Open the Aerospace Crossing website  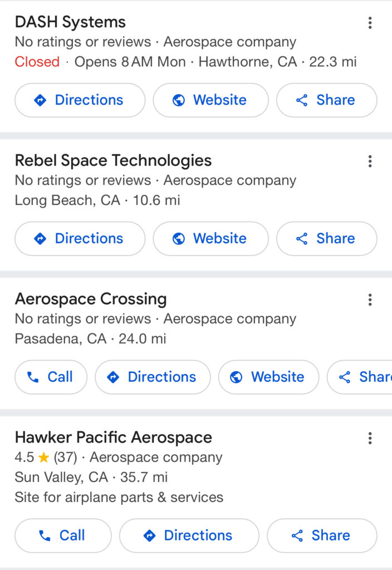pos(269,377)
